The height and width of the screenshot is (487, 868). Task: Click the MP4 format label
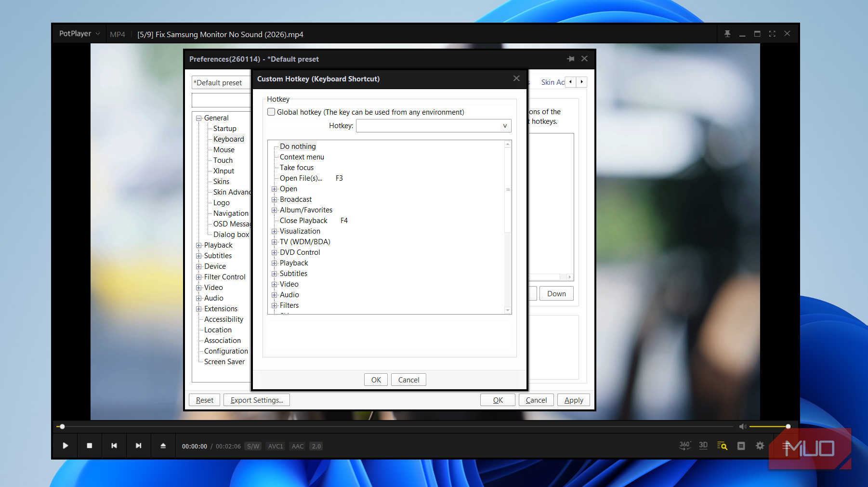[117, 34]
